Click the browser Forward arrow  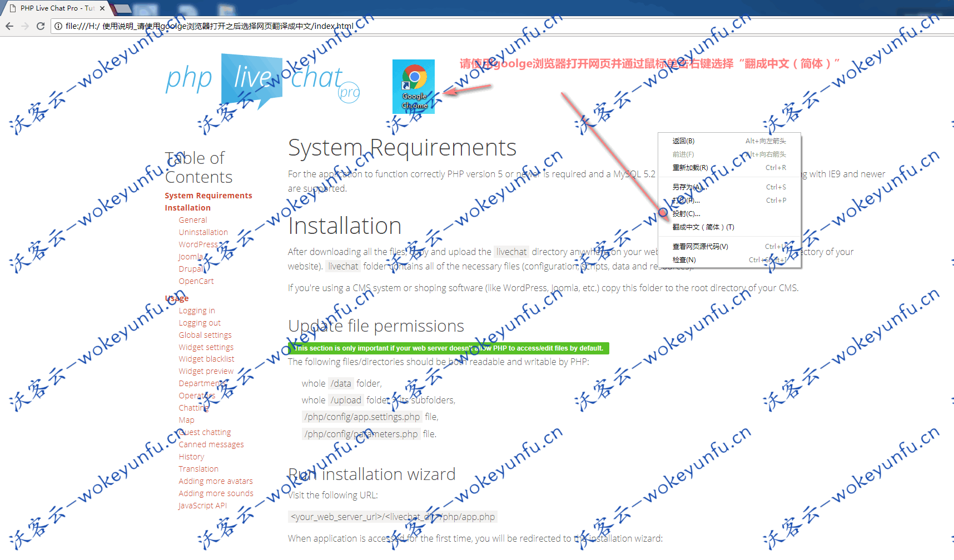tap(25, 26)
